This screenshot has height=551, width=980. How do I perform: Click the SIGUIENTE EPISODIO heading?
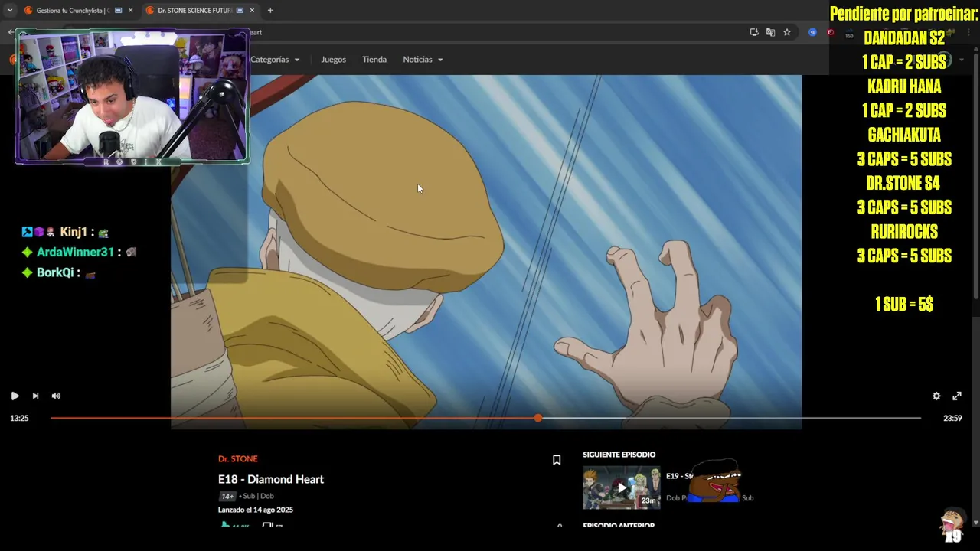(x=619, y=455)
